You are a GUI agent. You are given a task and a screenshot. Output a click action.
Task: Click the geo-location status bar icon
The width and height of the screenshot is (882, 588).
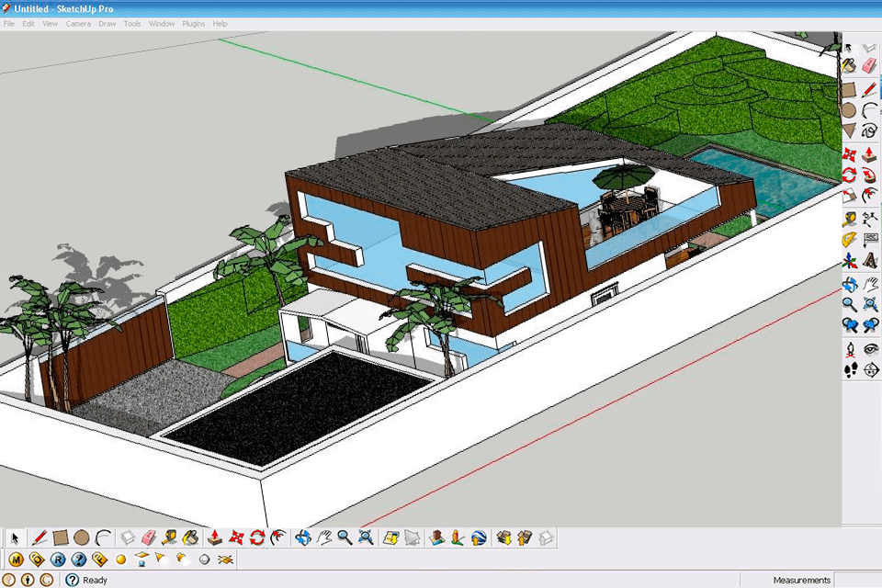(8, 580)
